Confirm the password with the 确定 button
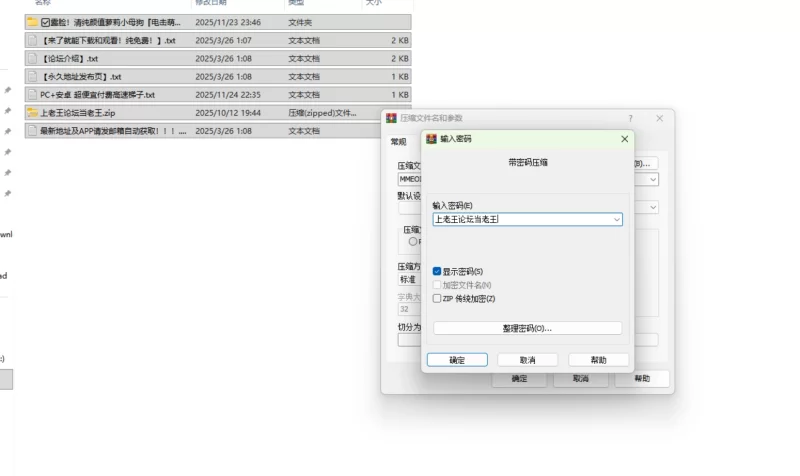 tap(457, 360)
